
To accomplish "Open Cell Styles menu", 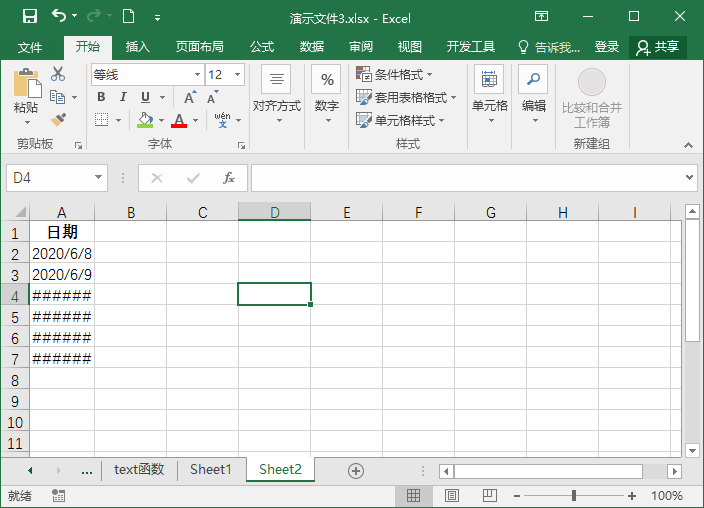I will (x=400, y=120).
